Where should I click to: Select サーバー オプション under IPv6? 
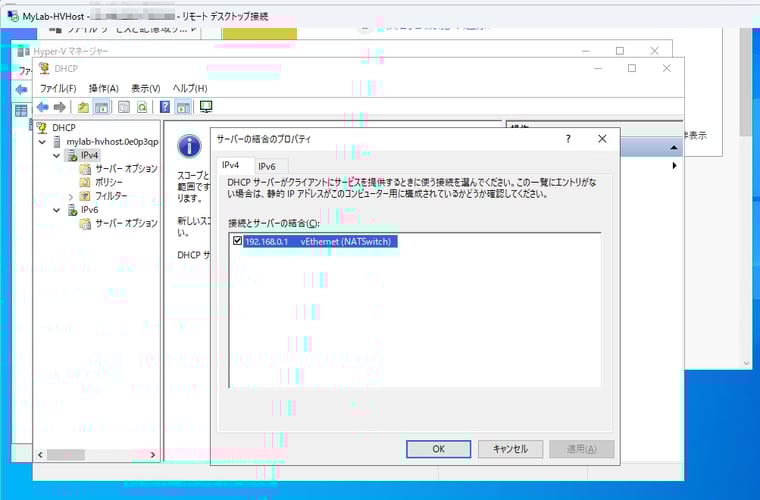[x=126, y=223]
